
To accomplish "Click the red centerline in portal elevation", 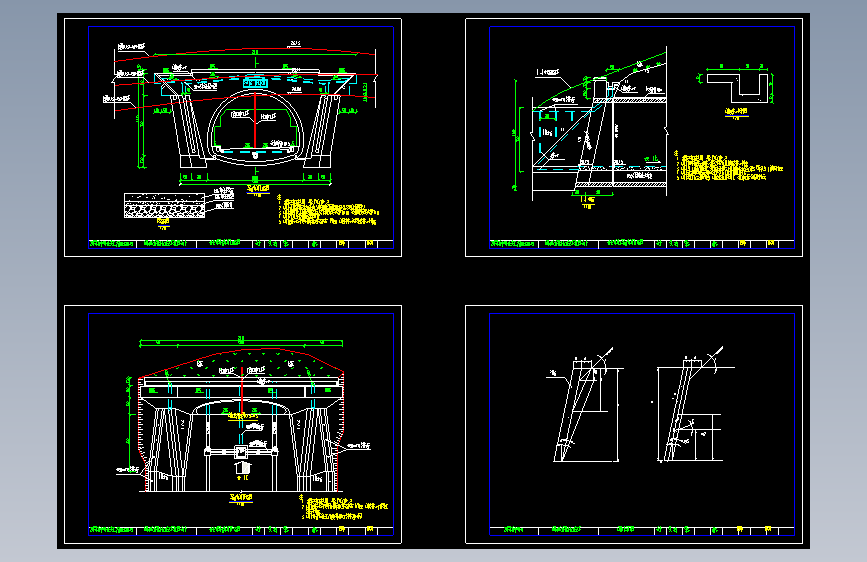I will click(x=242, y=390).
